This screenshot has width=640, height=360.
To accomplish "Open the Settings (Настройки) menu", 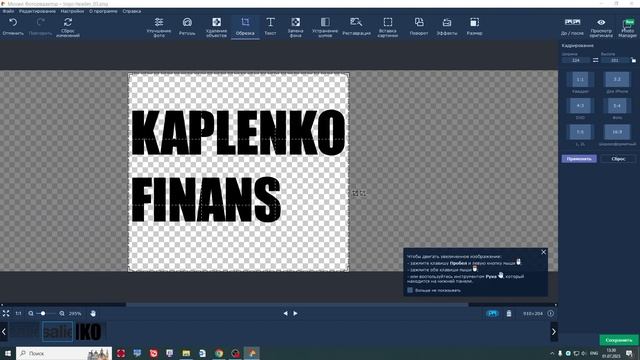I will (x=72, y=11).
